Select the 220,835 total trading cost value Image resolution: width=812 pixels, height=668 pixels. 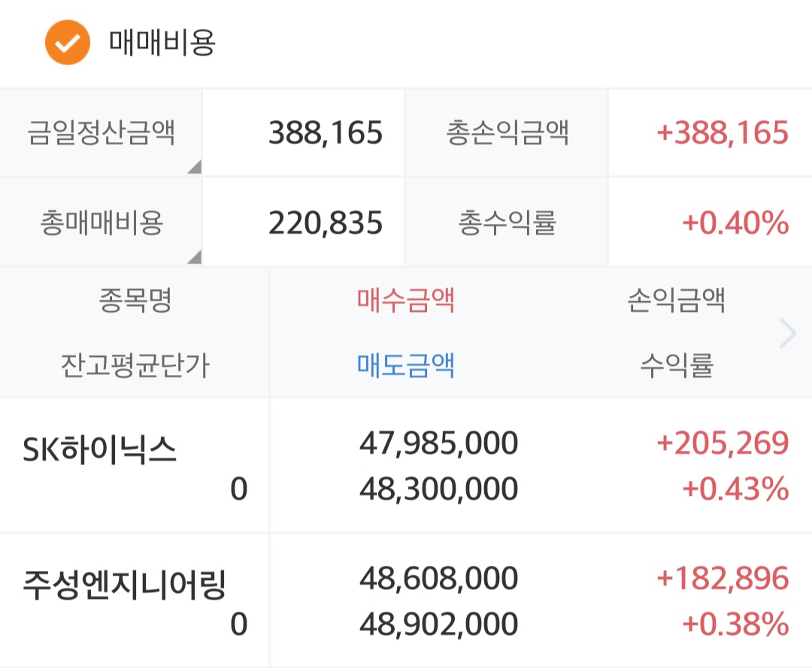coord(326,223)
